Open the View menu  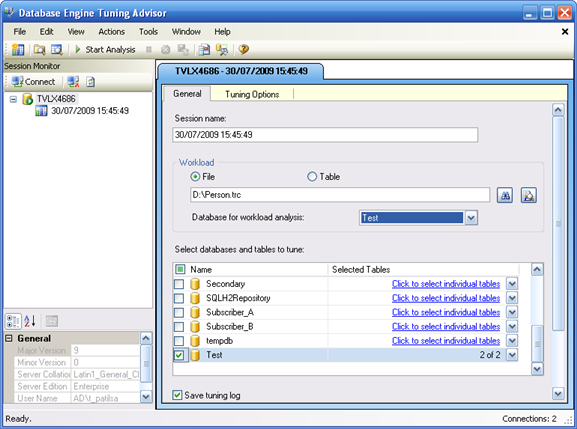point(76,32)
